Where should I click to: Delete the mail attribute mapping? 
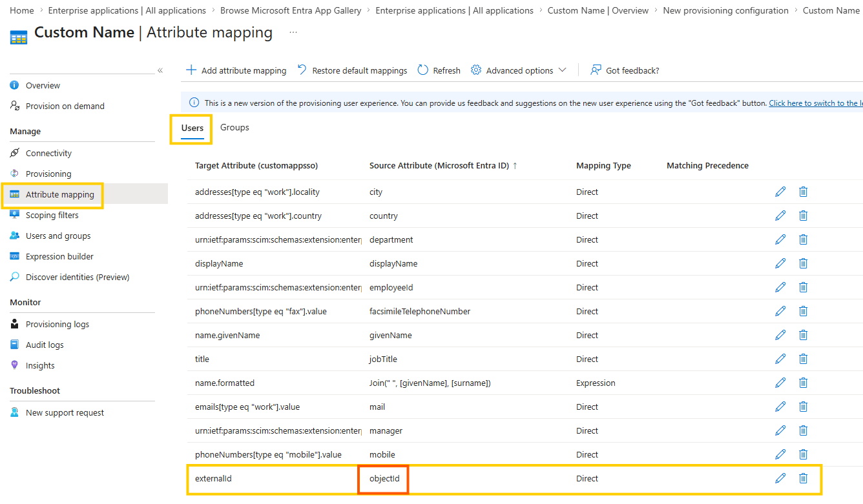803,407
